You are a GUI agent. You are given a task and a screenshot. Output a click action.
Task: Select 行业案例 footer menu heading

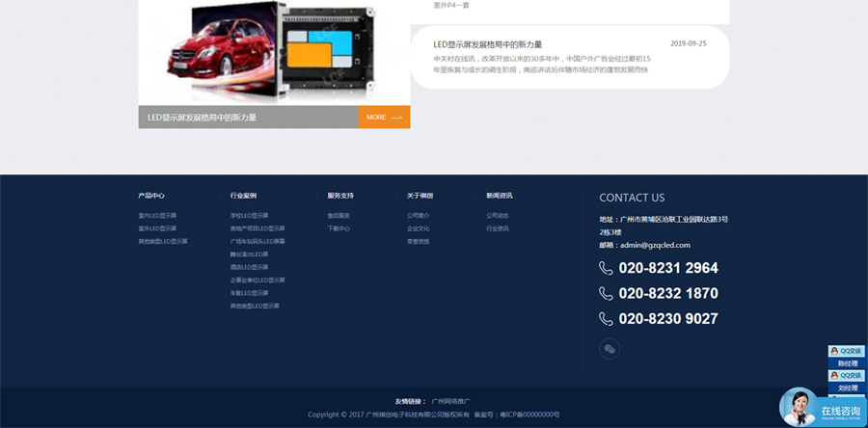243,196
